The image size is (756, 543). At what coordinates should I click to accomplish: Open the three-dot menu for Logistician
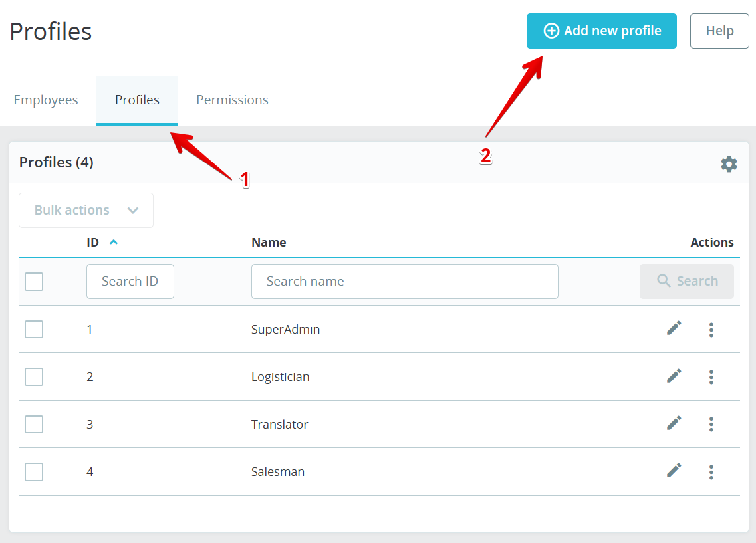point(711,377)
